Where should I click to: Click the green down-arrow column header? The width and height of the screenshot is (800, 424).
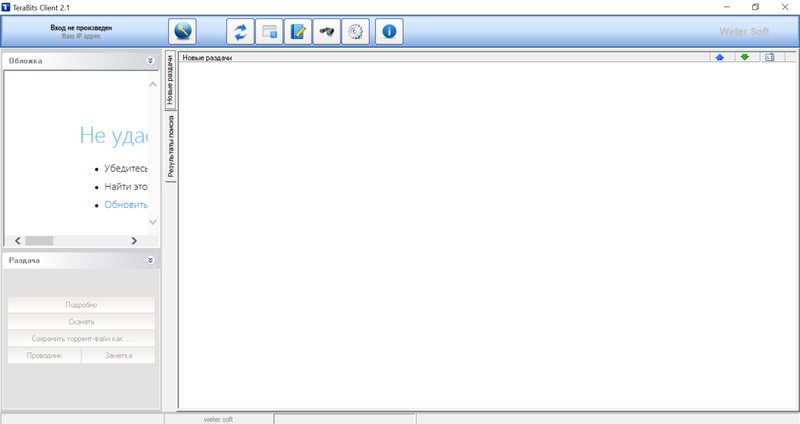744,58
